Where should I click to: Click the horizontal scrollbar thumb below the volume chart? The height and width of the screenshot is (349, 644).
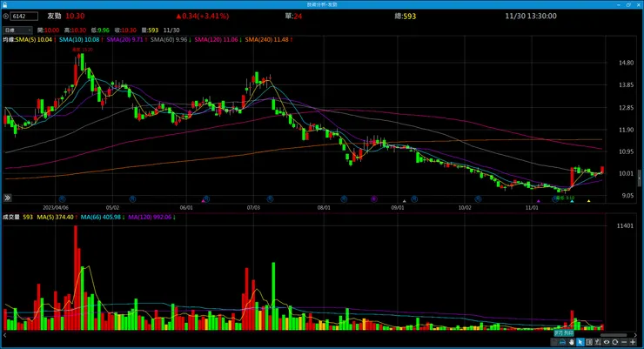[614, 335]
